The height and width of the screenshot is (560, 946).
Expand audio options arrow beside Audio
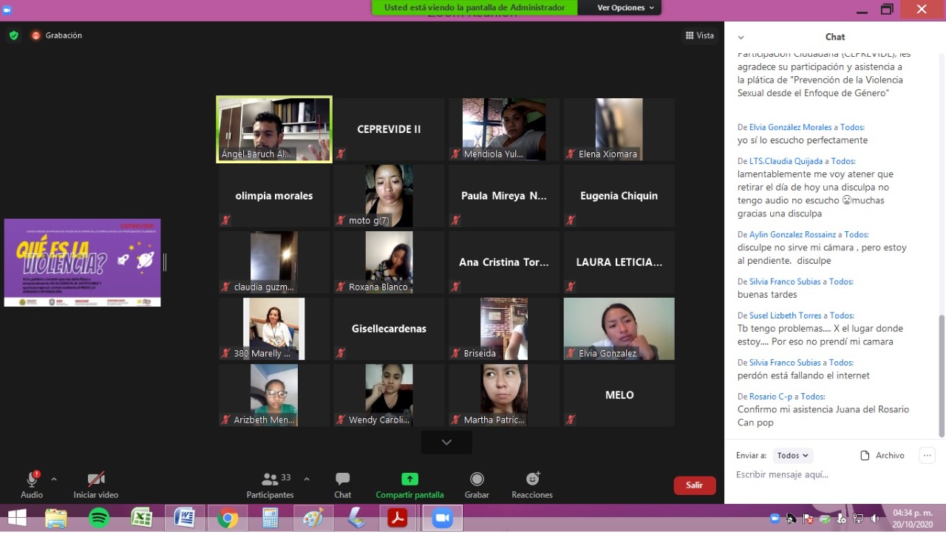coord(54,479)
